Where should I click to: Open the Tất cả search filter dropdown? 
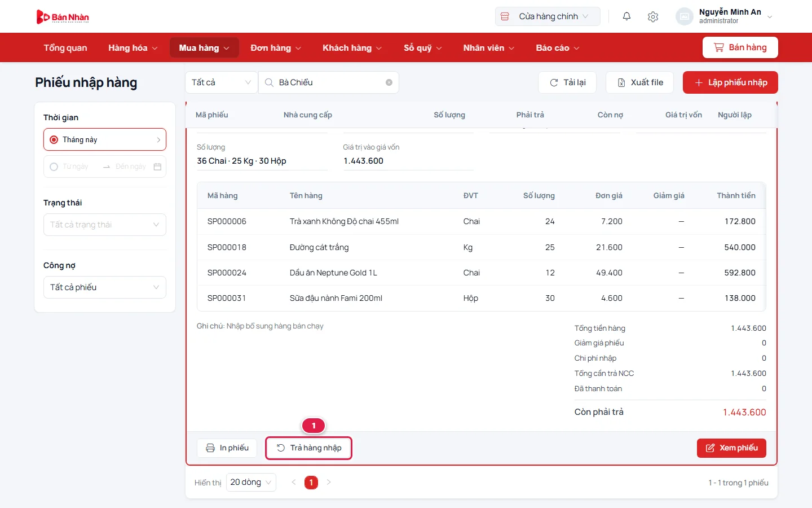coord(222,82)
